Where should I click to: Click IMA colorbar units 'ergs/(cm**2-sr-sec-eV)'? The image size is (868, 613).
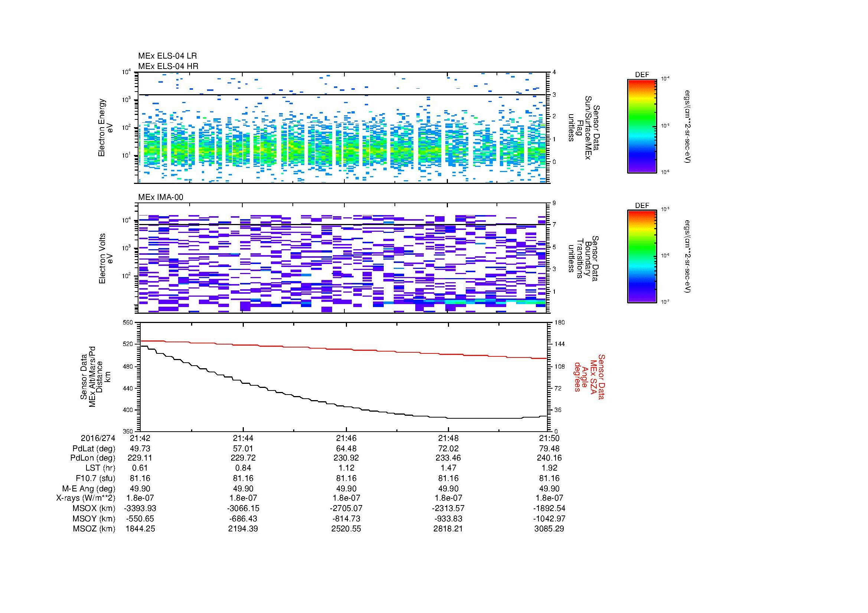tap(688, 256)
